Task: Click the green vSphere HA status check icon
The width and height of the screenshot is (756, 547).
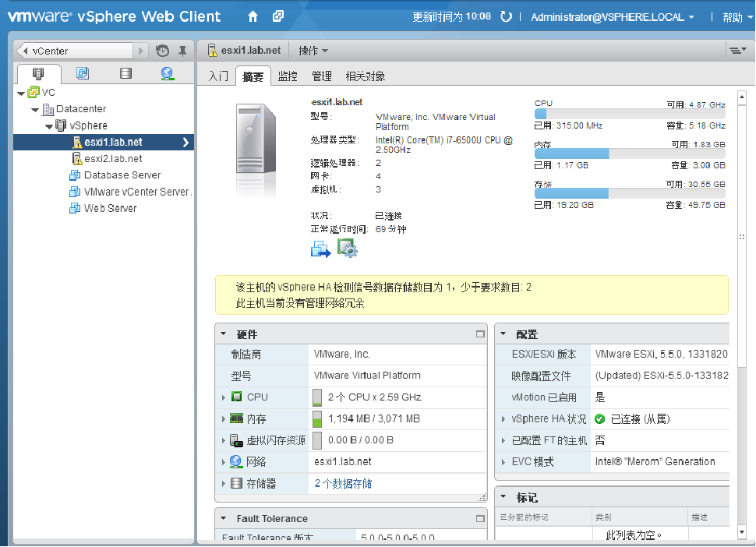Action: [x=600, y=419]
